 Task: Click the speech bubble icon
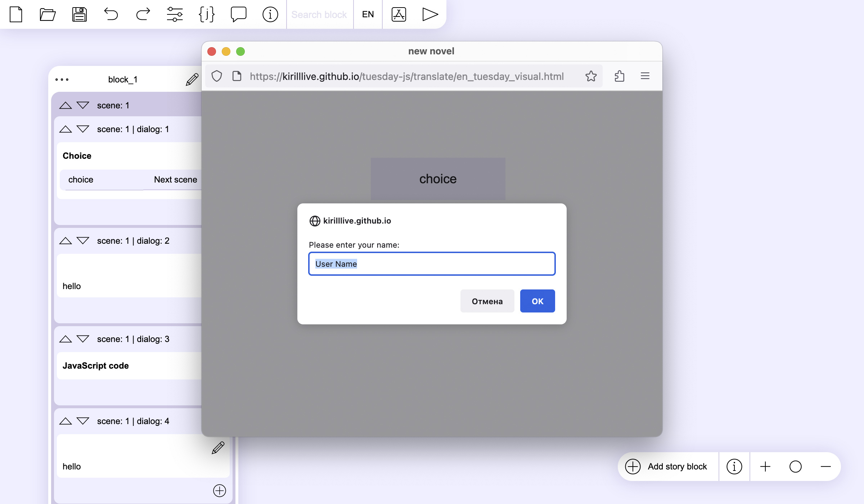coord(238,14)
